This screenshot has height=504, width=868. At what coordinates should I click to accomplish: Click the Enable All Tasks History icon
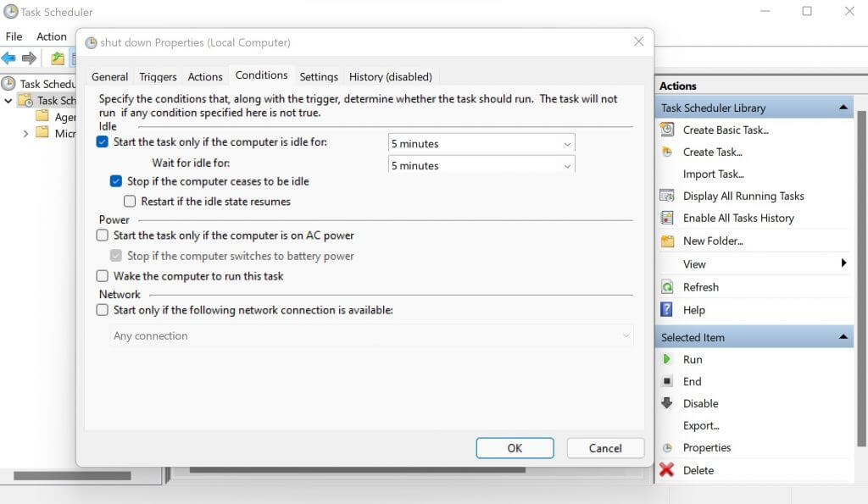click(x=667, y=218)
